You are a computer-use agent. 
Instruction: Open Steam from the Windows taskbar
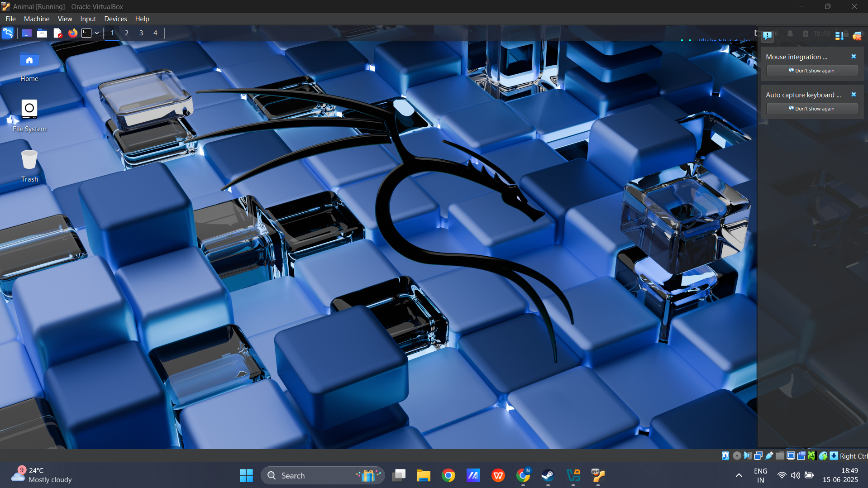(548, 475)
